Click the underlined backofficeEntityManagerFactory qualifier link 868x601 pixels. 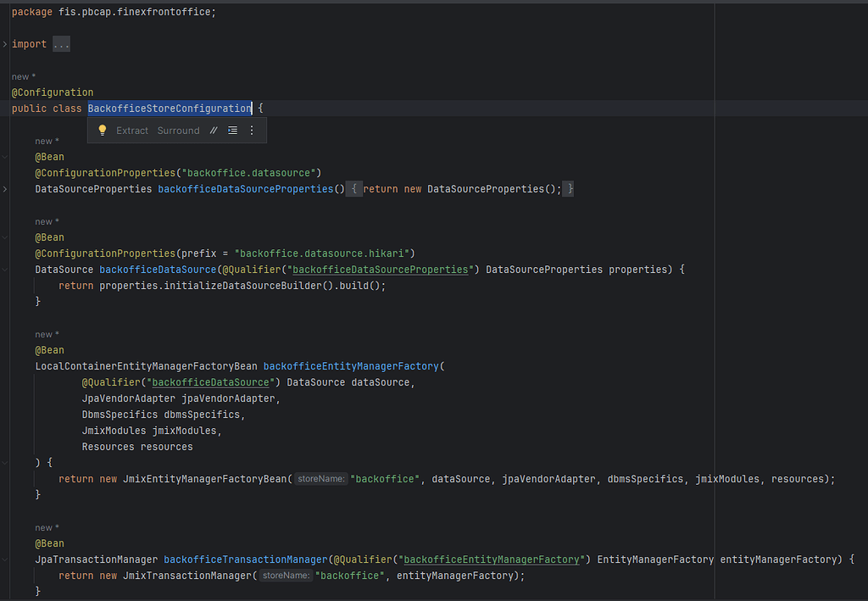click(492, 559)
